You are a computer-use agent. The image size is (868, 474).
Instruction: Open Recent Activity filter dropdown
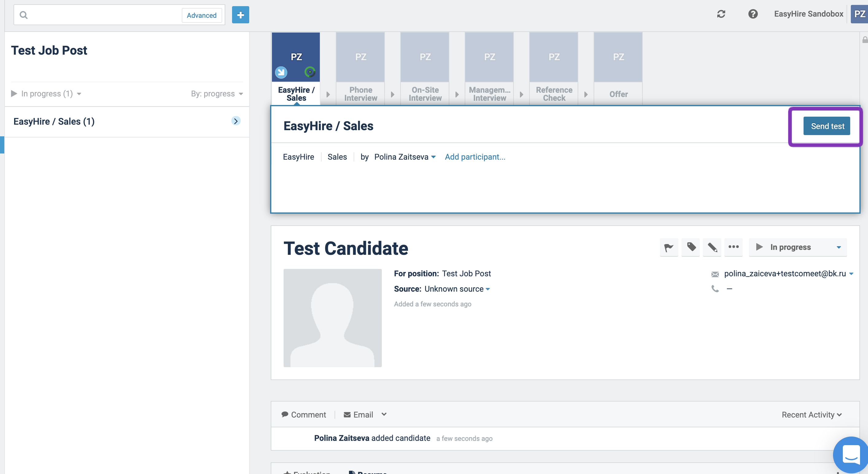point(812,415)
